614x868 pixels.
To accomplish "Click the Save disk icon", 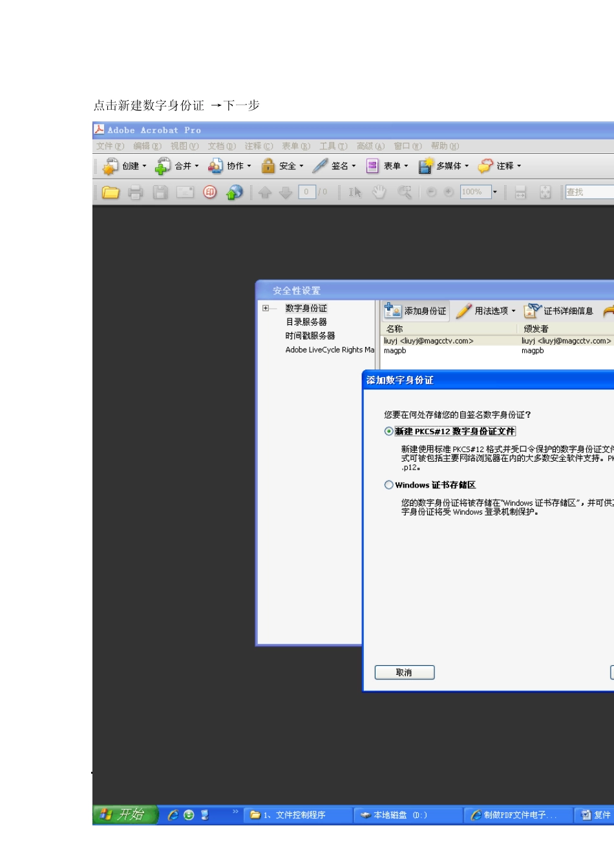I will 160,192.
